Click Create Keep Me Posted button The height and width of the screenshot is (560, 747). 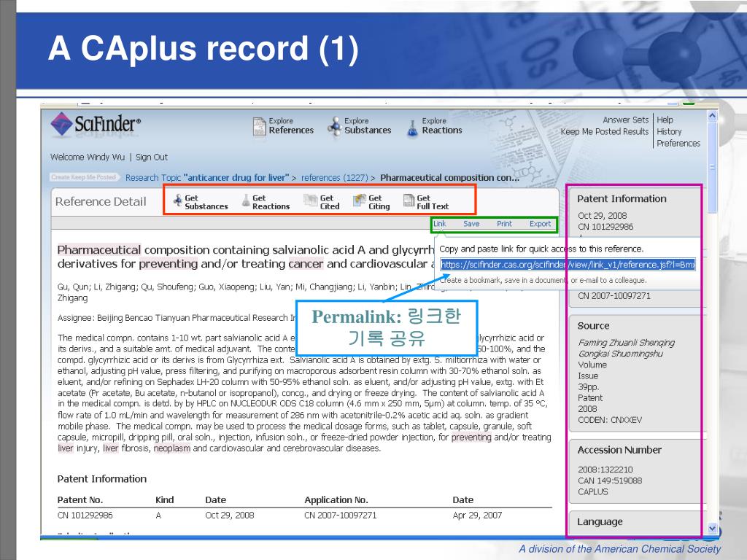(x=84, y=177)
